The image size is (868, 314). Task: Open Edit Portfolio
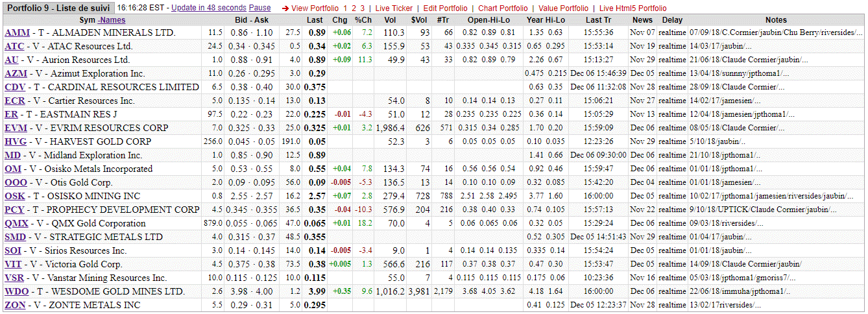[x=445, y=8]
